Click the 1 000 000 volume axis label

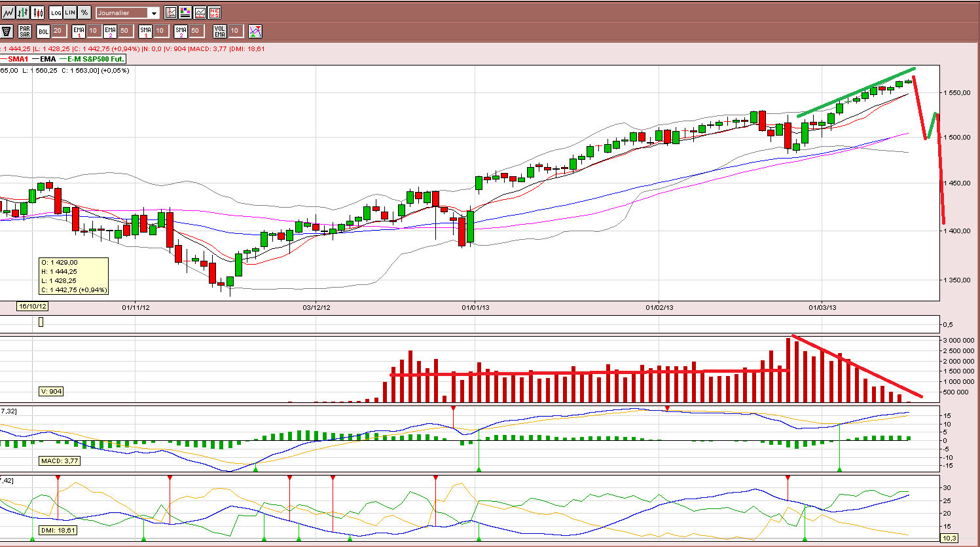960,382
